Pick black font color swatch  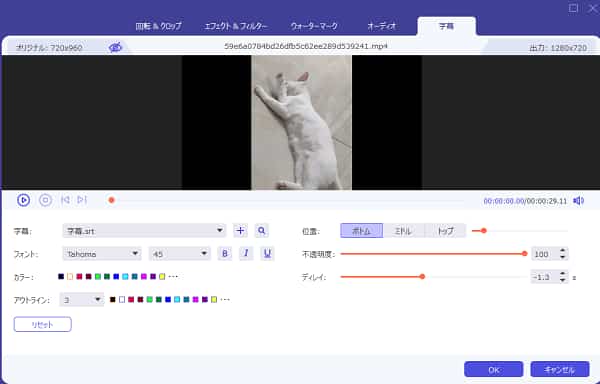(61, 277)
